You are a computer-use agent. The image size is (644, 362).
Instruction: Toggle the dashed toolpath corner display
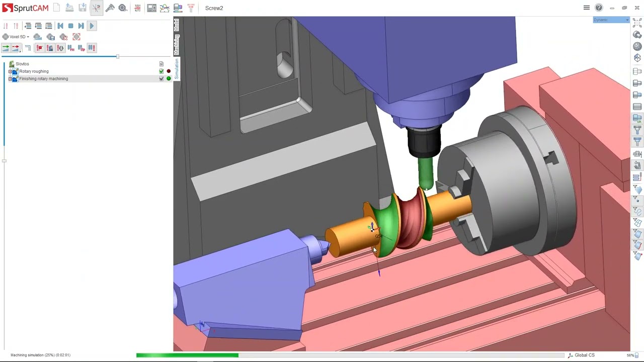(28, 48)
